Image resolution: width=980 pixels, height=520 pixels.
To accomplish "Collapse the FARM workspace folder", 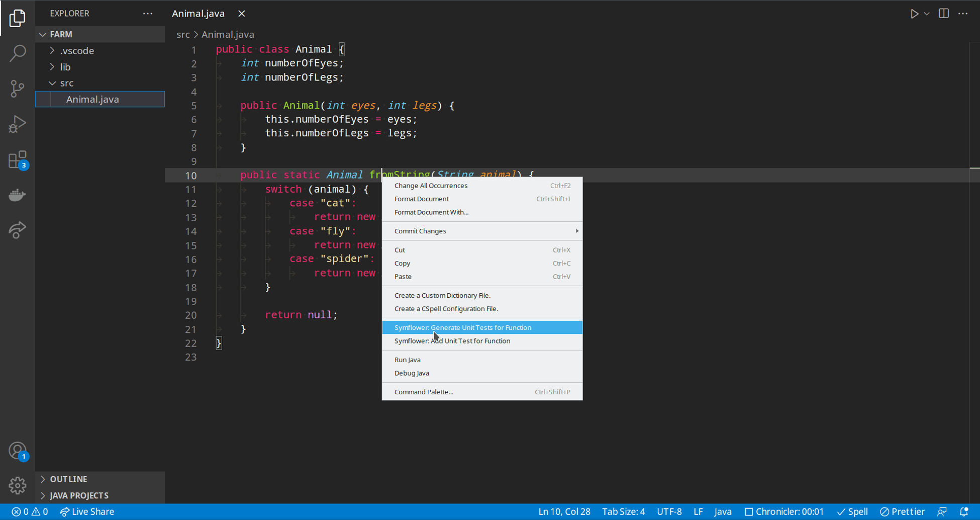I will pyautogui.click(x=100, y=34).
